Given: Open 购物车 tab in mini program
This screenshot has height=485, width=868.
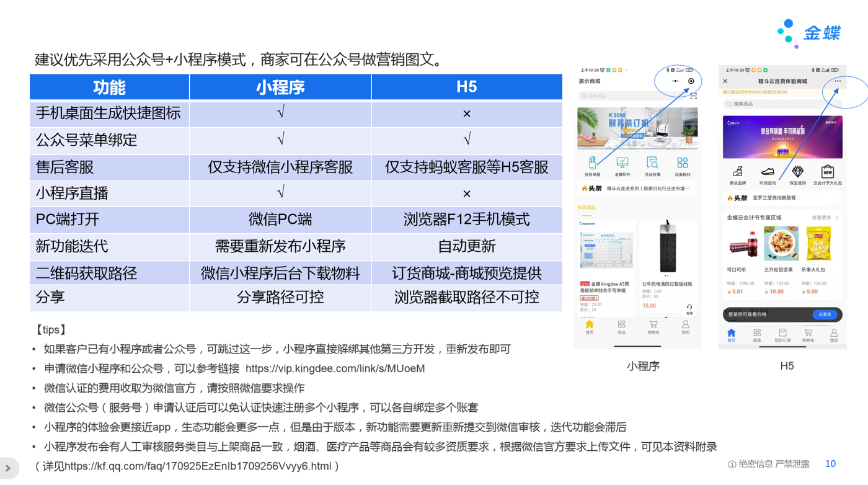Looking at the screenshot, I should pos(653,327).
